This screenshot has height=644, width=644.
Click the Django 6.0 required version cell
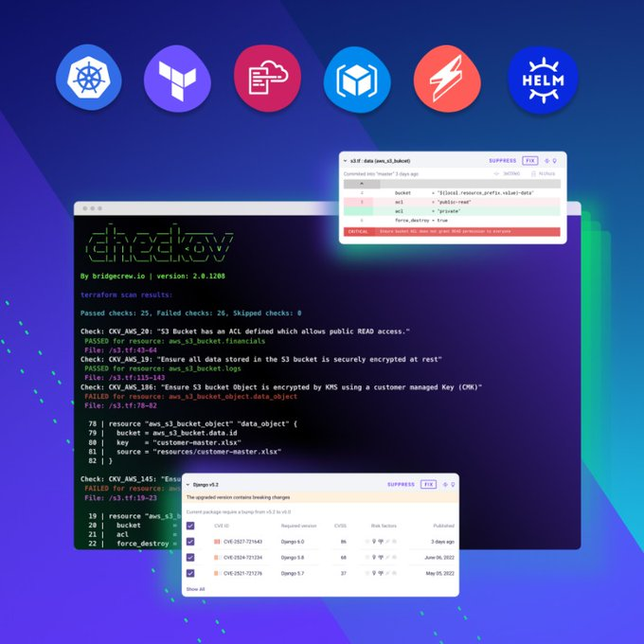click(x=293, y=542)
